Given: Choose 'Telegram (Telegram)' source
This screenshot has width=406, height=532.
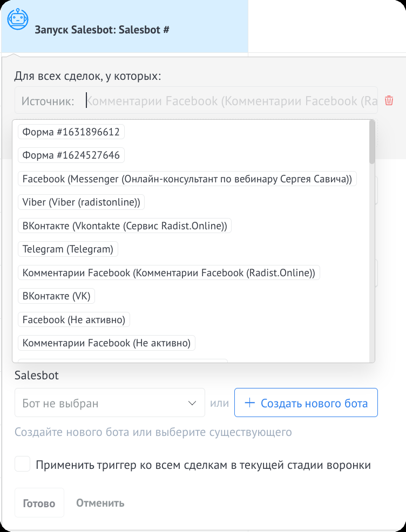Looking at the screenshot, I should pos(68,249).
